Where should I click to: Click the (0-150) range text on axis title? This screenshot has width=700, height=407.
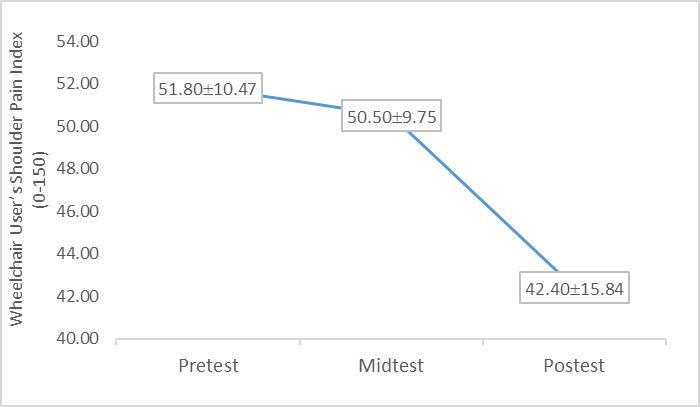40,190
